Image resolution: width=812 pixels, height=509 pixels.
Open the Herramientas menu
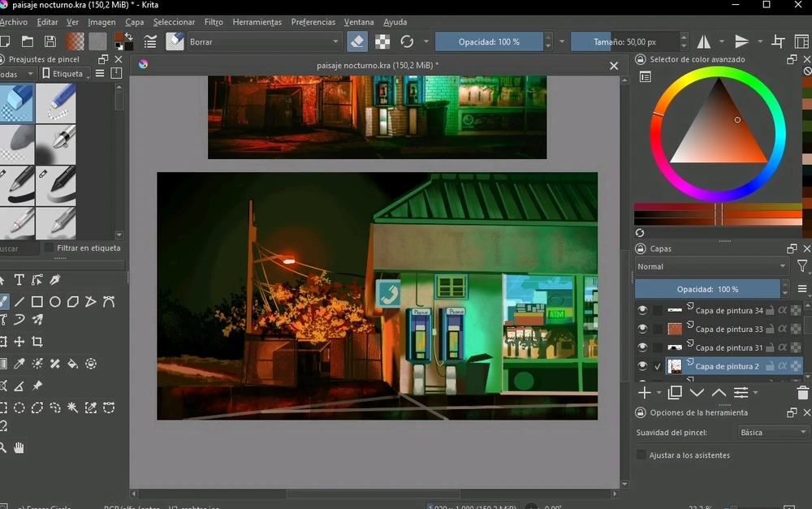click(257, 22)
